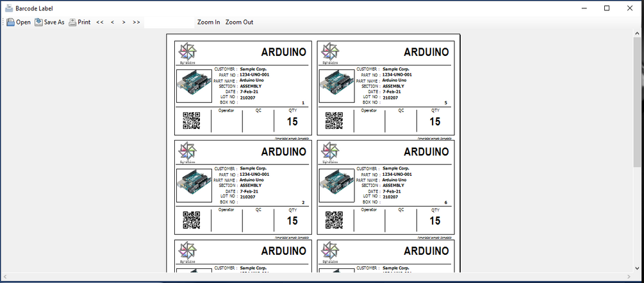Click the QR code on box 5 label
Viewport: 644px width, 283px height.
tap(334, 121)
